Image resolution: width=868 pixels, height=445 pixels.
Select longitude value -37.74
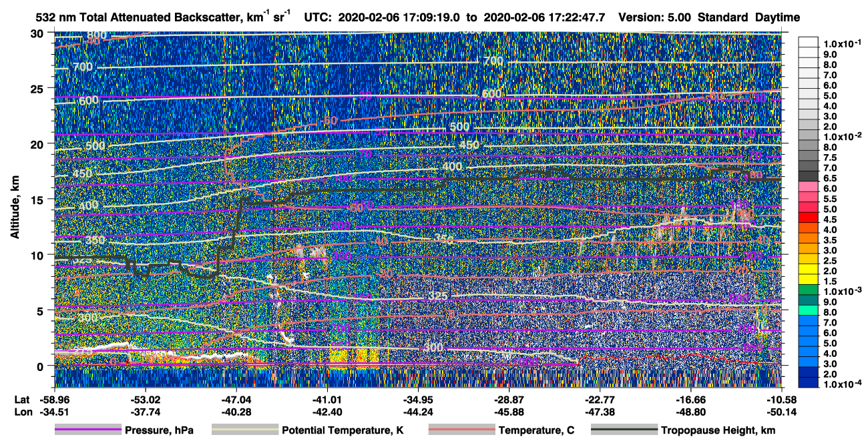click(146, 412)
